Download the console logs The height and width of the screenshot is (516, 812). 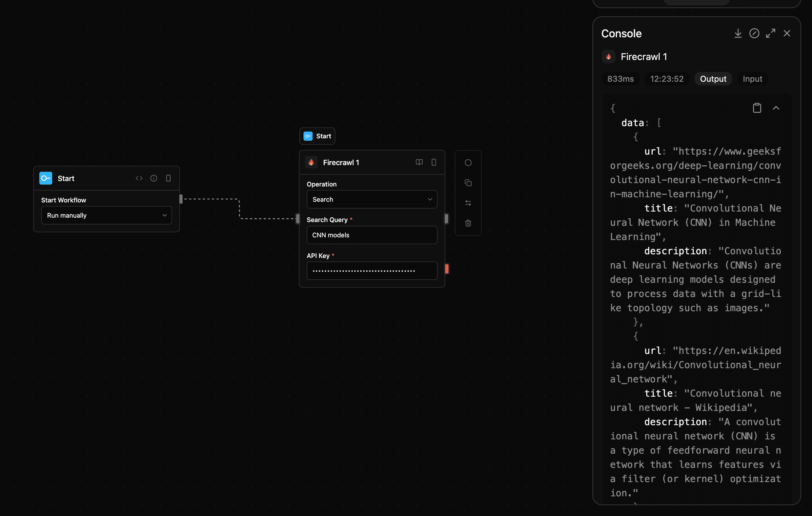point(738,33)
